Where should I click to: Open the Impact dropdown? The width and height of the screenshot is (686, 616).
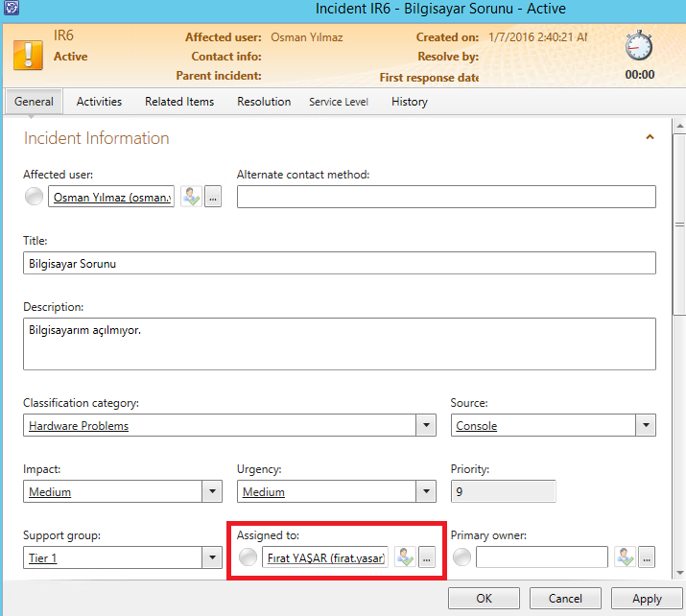[212, 491]
